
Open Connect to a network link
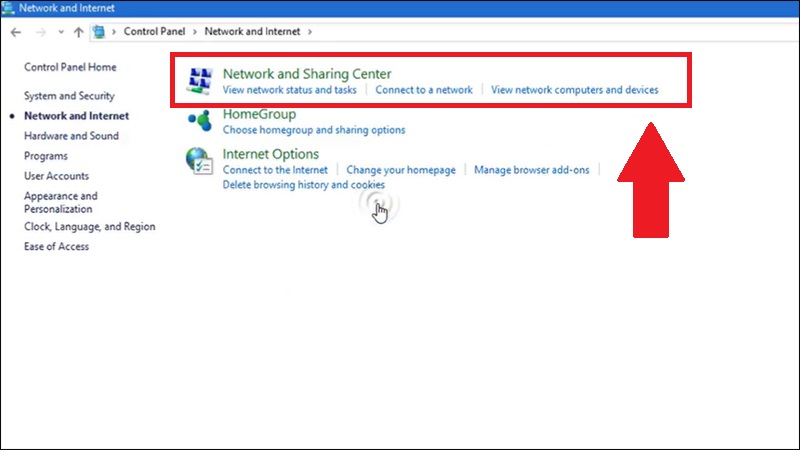(424, 90)
